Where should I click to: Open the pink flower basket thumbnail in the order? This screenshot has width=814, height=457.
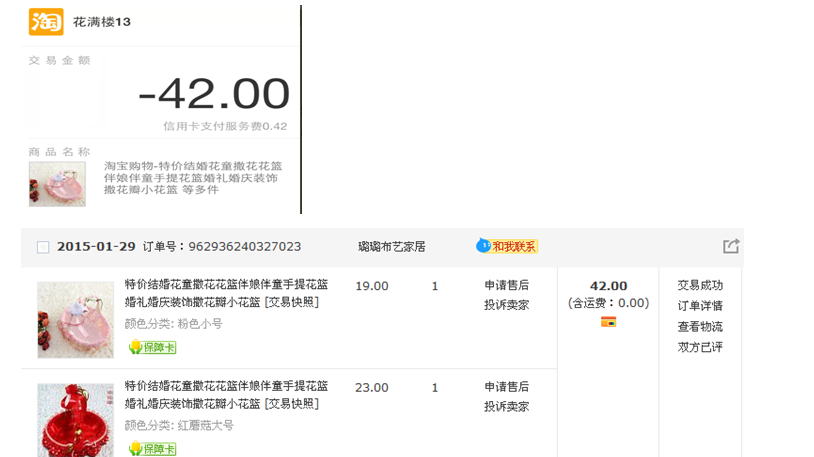coord(75,319)
